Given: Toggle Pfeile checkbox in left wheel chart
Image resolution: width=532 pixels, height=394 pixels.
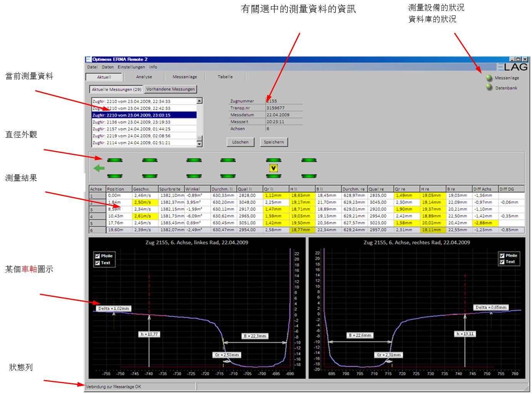Looking at the screenshot, I should pyautogui.click(x=97, y=256).
